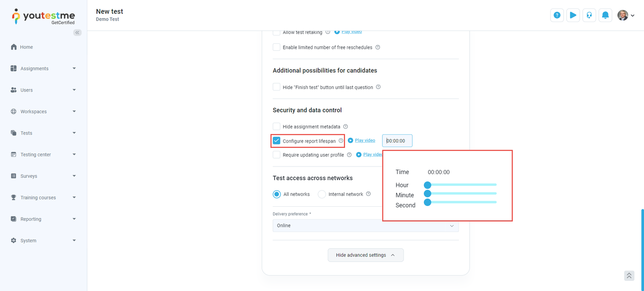Viewport: 644px width, 291px height.
Task: Go to Home in the sidebar
Action: (27, 47)
